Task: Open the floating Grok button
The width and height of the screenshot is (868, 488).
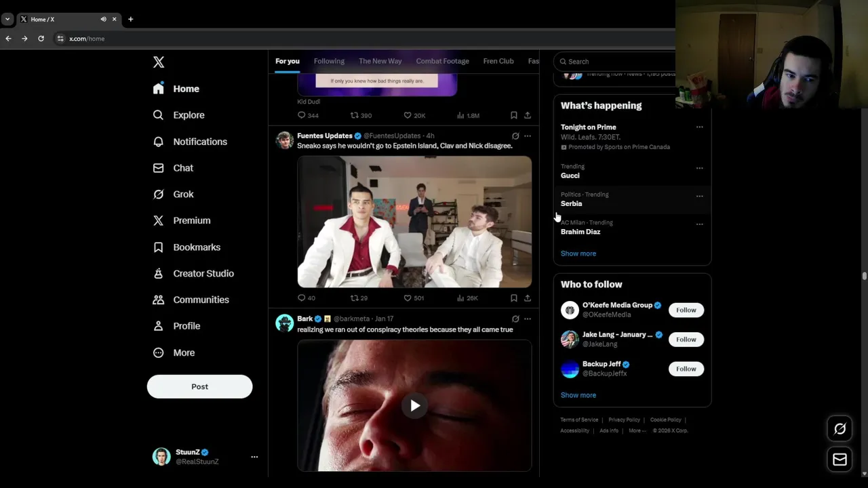Action: click(x=840, y=428)
